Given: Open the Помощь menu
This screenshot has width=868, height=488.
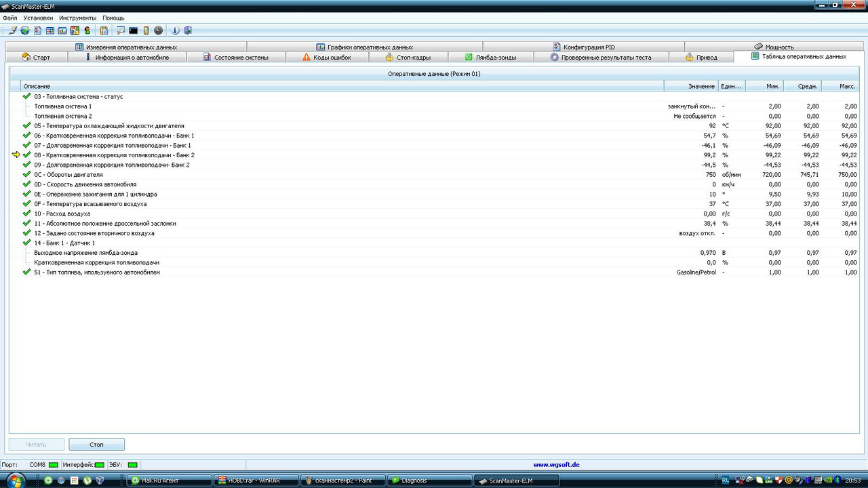Looking at the screenshot, I should 113,18.
